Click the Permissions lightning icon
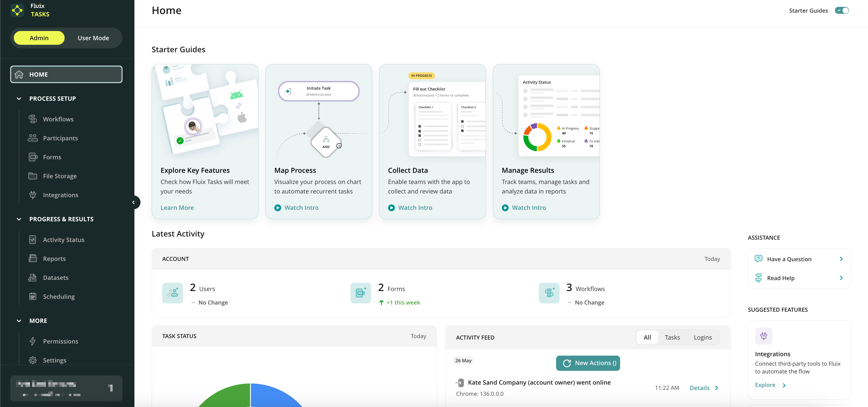Screen dimensions: 868x407 [x=33, y=341]
